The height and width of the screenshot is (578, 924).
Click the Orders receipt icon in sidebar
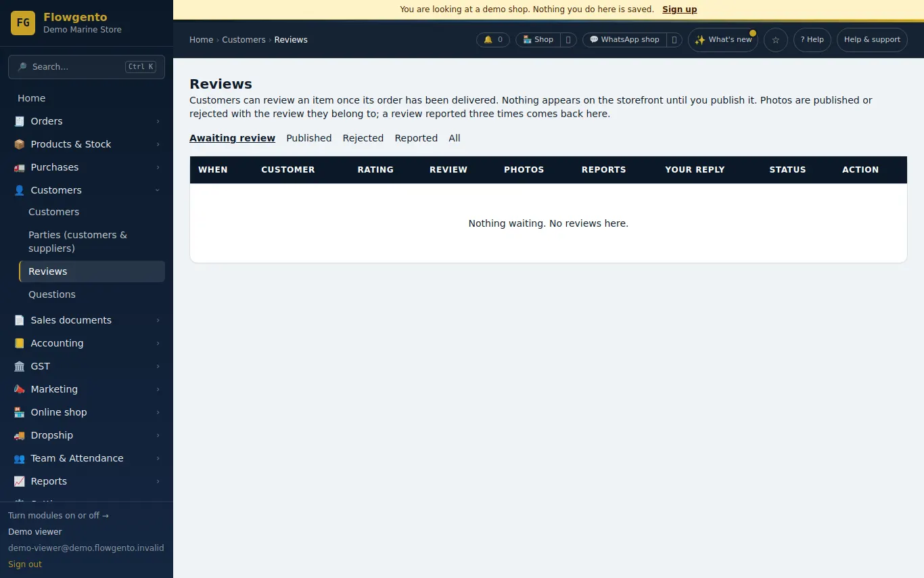click(19, 121)
